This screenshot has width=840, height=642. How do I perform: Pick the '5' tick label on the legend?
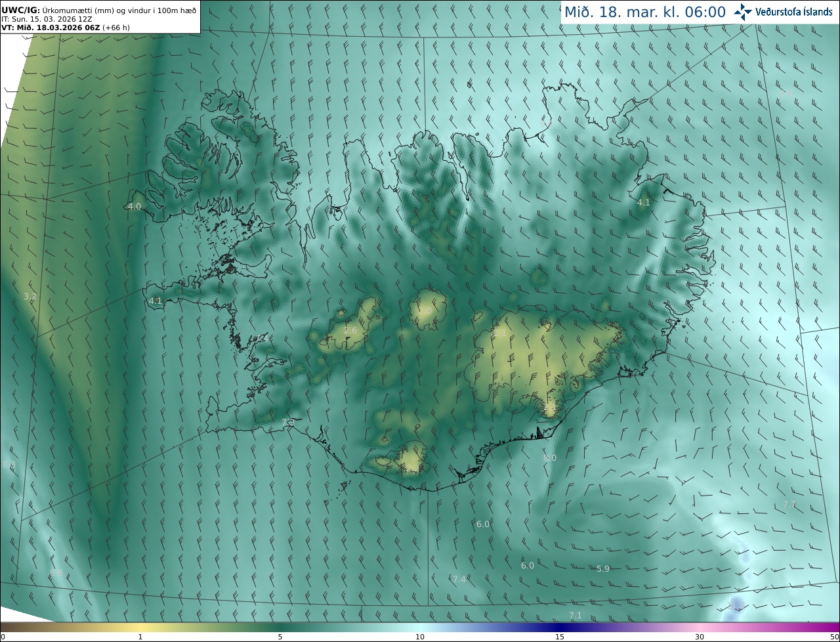tap(280, 637)
